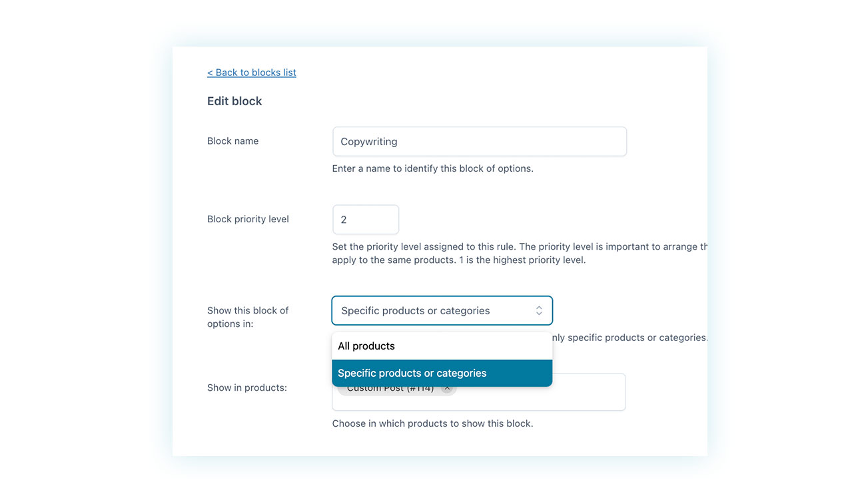Image resolution: width=866 pixels, height=504 pixels.
Task: Click the Block priority level number field
Action: (x=365, y=220)
